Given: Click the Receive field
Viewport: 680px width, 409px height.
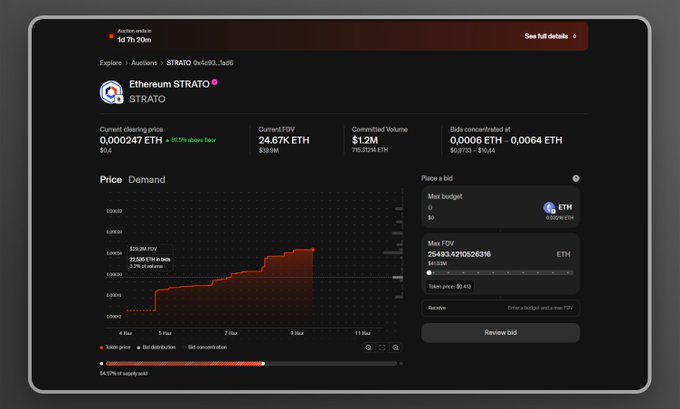Looking at the screenshot, I should (500, 308).
